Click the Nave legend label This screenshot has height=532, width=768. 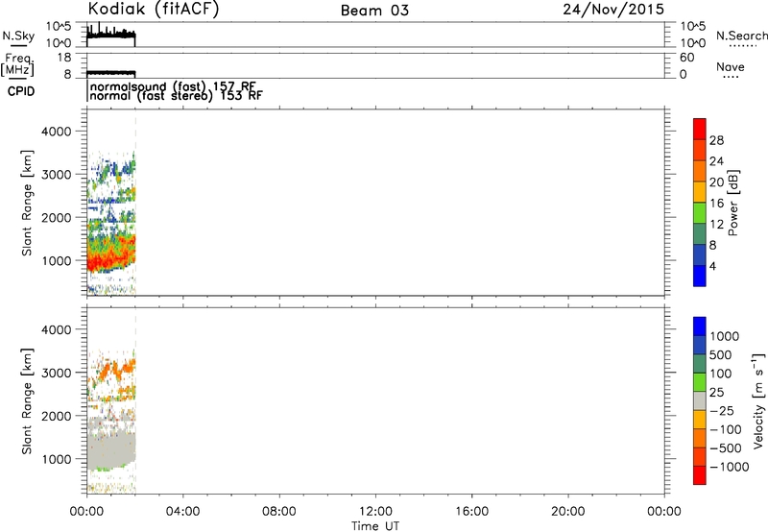tap(731, 67)
